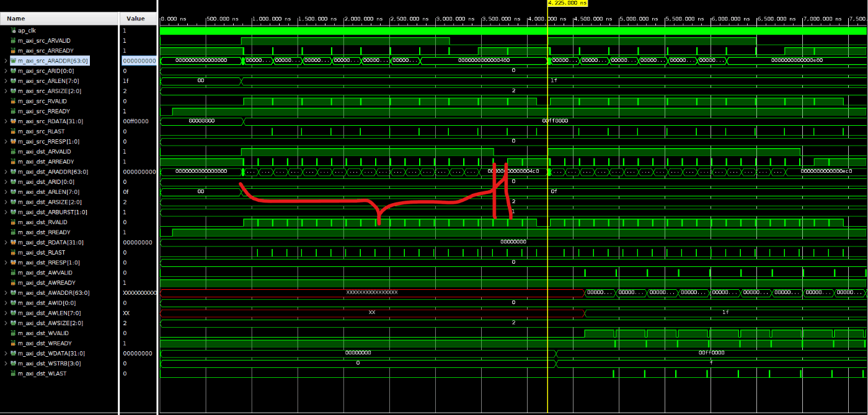Click the m_axi_dst_RREADY signal icon
The image size is (868, 415).
point(14,232)
